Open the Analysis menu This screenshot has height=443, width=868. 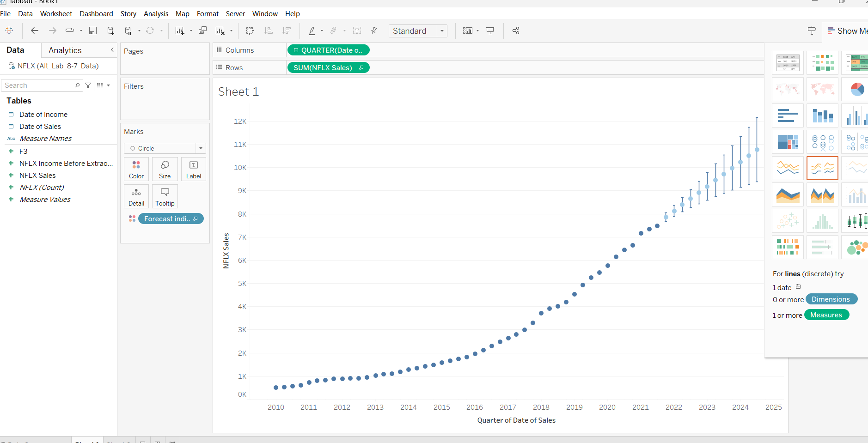click(156, 13)
